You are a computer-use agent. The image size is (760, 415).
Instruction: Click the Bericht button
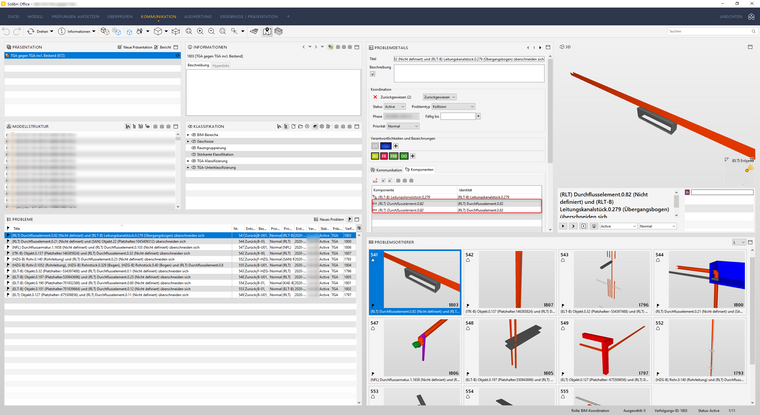click(x=163, y=47)
